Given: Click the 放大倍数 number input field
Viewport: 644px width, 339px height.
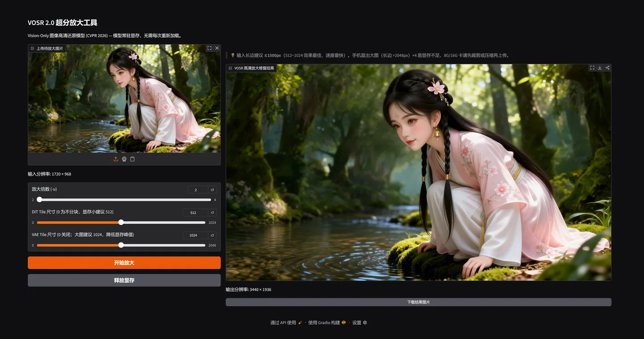Looking at the screenshot, I should (x=198, y=190).
